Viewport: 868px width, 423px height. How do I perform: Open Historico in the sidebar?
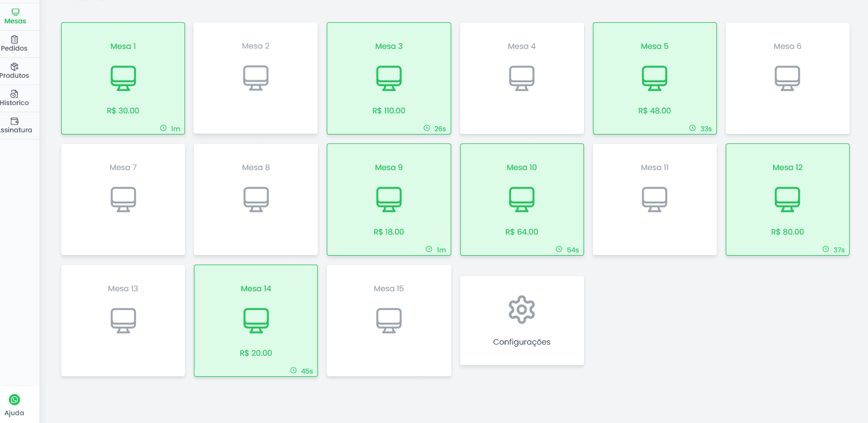14,98
